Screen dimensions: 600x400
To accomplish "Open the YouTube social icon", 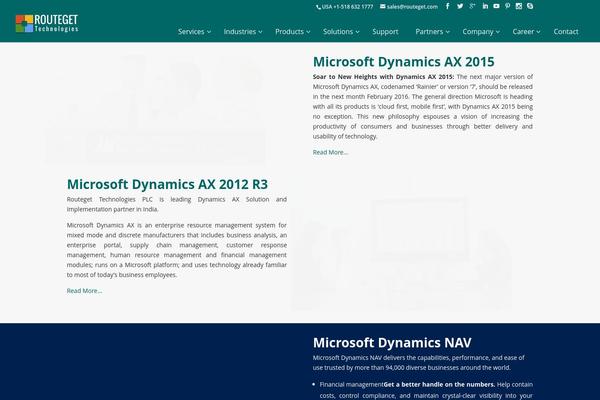I will (x=496, y=6).
